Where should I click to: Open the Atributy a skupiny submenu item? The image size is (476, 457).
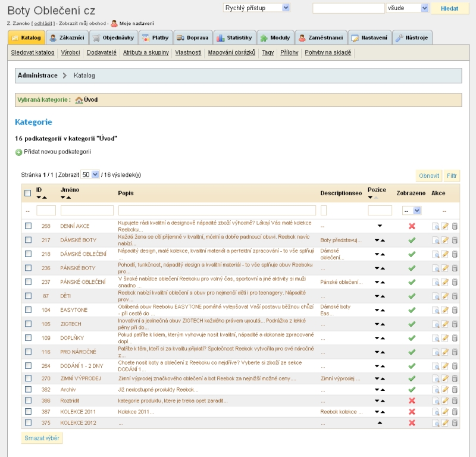pyautogui.click(x=146, y=52)
